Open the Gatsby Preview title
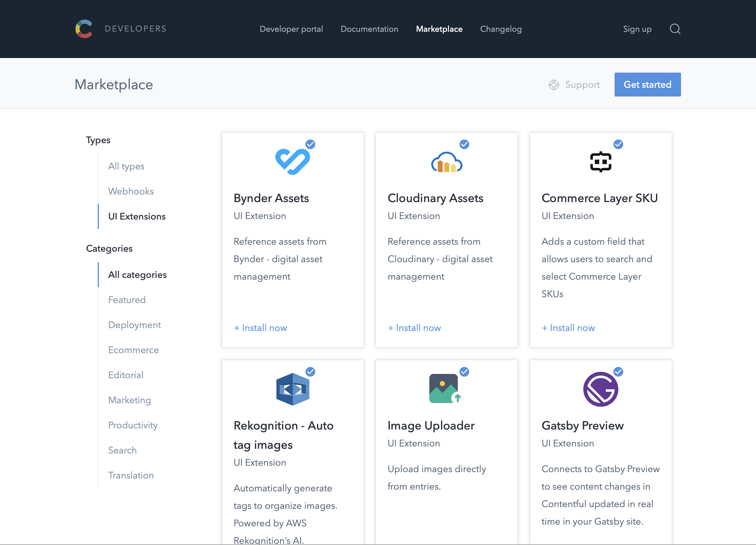Image resolution: width=756 pixels, height=545 pixels. pos(583,426)
